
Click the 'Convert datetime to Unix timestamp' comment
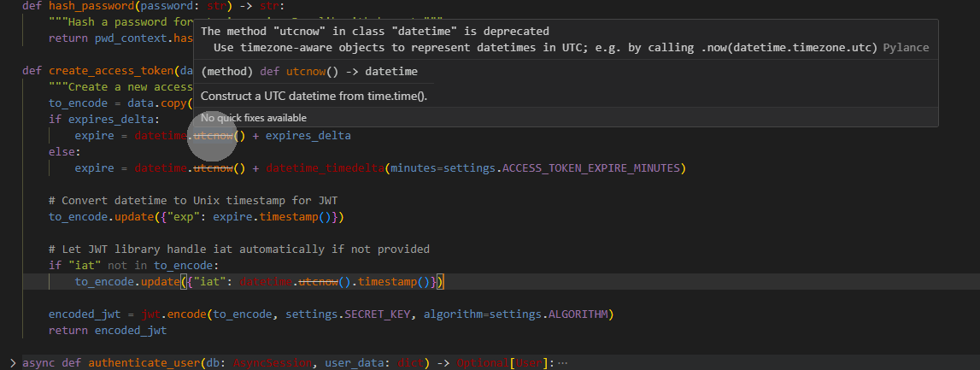click(x=193, y=201)
